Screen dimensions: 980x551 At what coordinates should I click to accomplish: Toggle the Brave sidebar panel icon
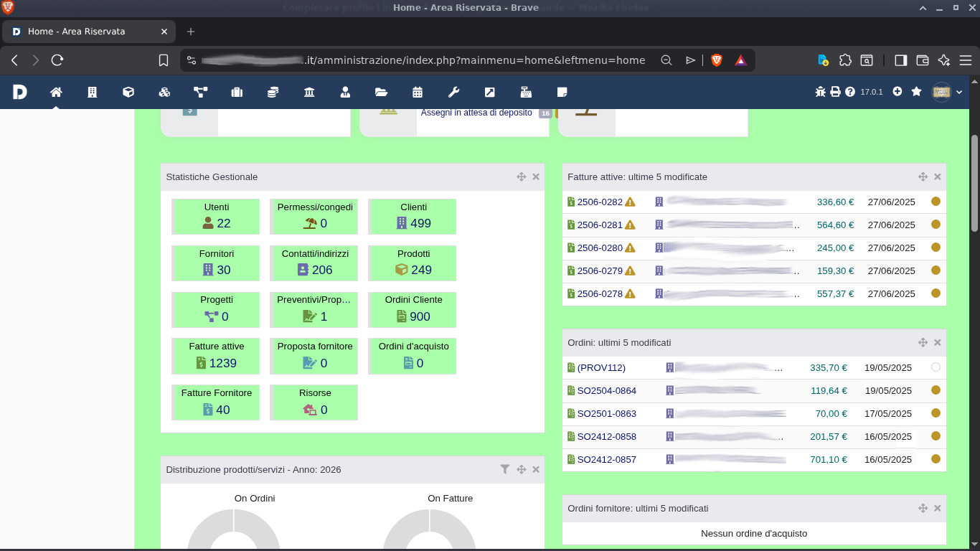(900, 60)
